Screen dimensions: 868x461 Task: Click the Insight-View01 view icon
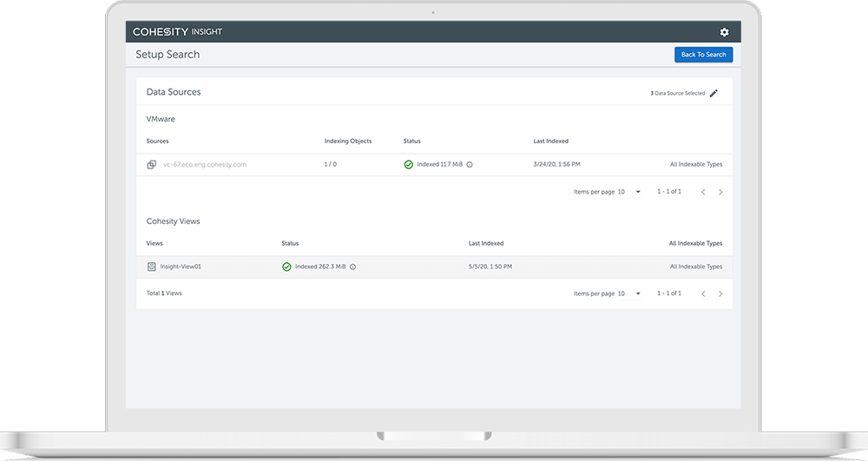coord(151,267)
